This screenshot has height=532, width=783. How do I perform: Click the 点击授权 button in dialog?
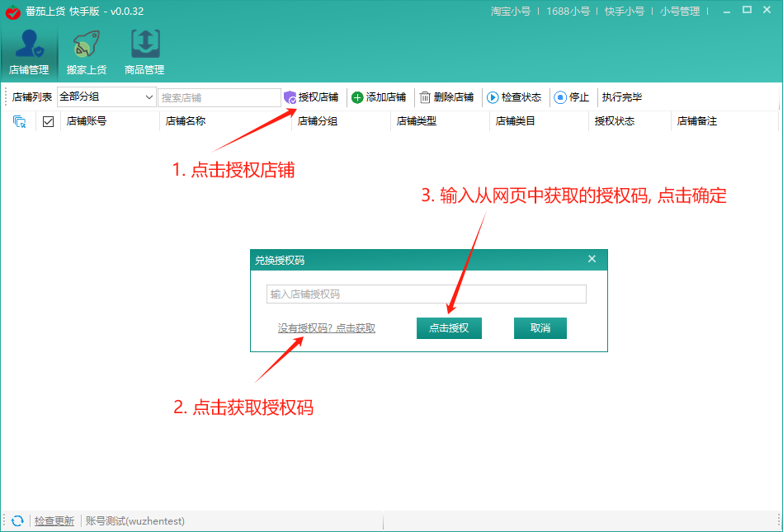coord(449,328)
